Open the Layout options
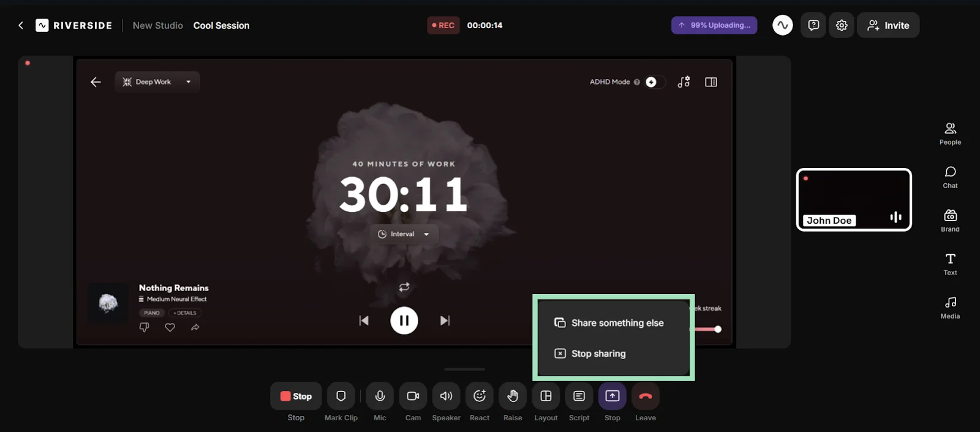The height and width of the screenshot is (432, 980). (546, 396)
